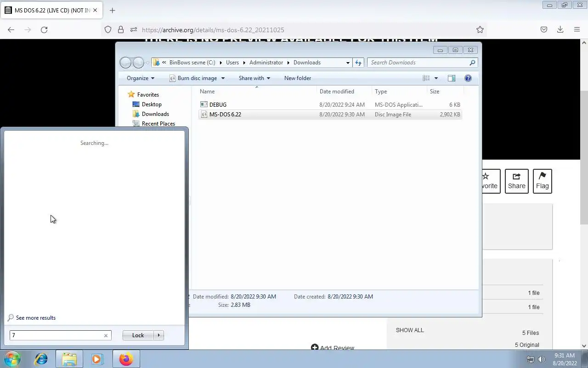588x368 pixels.
Task: Launch Windows Media Player from taskbar
Action: point(97,359)
